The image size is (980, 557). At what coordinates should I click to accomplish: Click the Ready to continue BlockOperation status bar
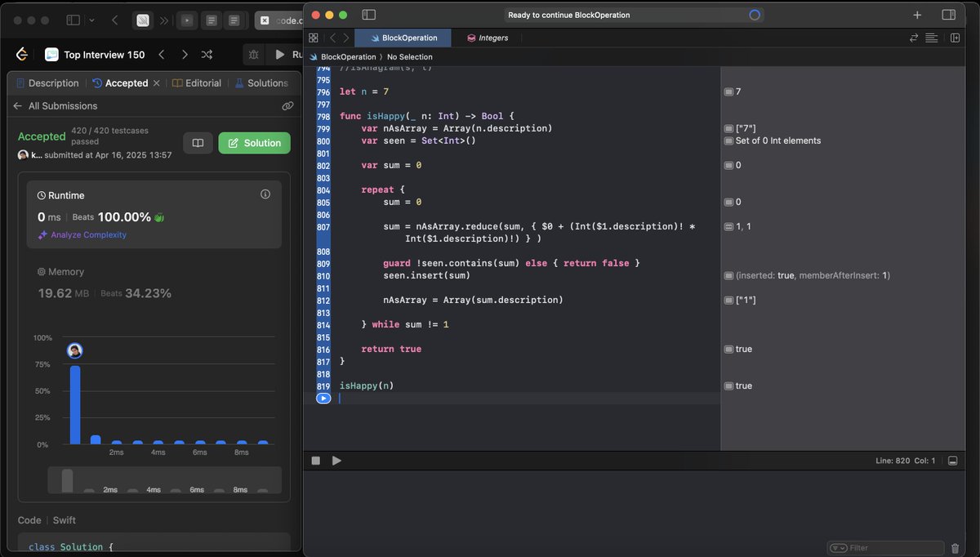[633, 15]
